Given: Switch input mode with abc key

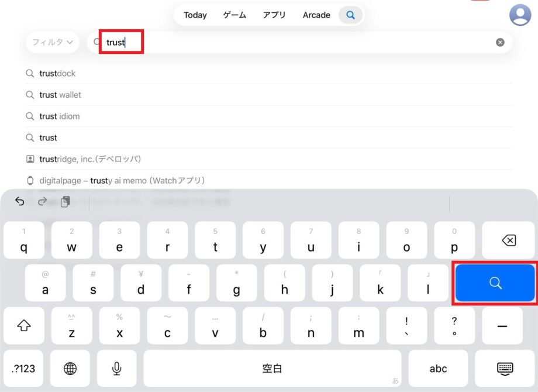Looking at the screenshot, I should [x=437, y=368].
